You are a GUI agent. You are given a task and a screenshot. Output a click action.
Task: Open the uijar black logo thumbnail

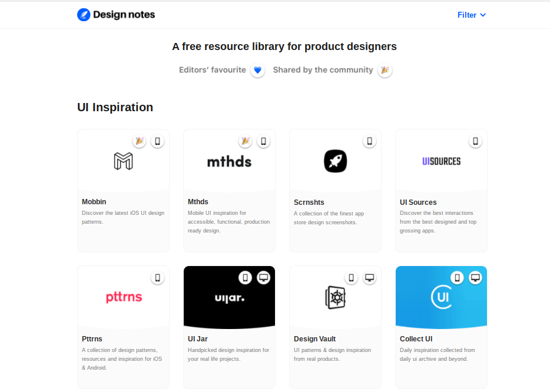[230, 297]
